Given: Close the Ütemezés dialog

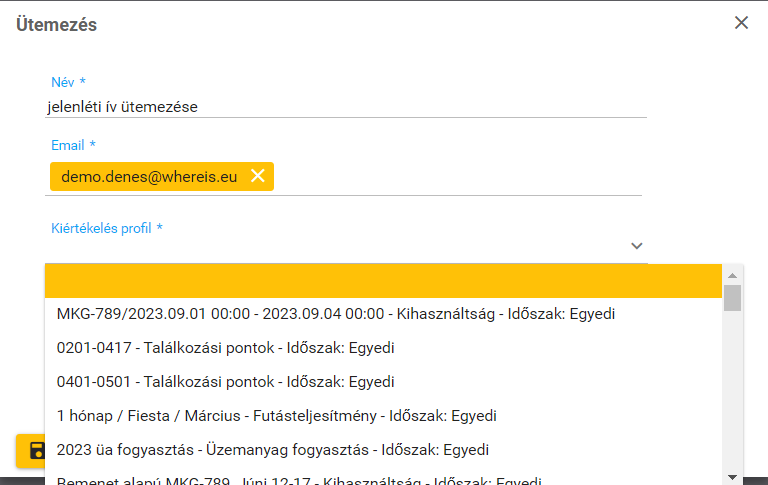Looking at the screenshot, I should [x=741, y=23].
